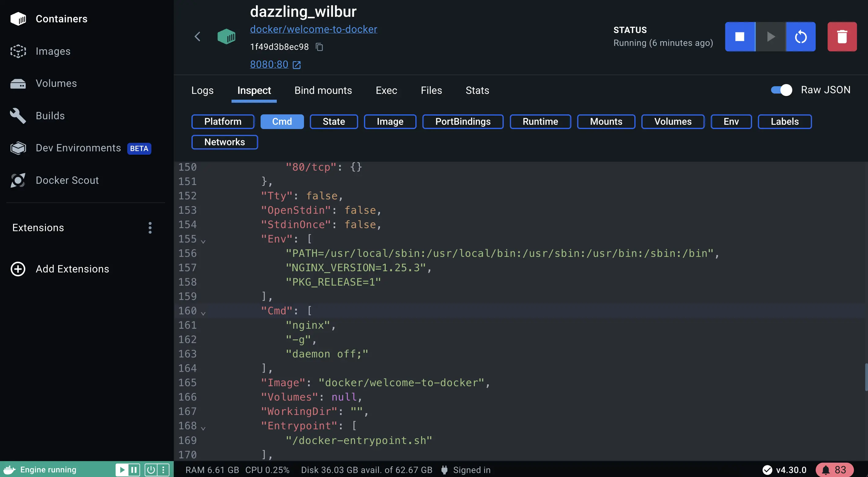Open the Stats tab
868x477 pixels.
click(x=477, y=90)
